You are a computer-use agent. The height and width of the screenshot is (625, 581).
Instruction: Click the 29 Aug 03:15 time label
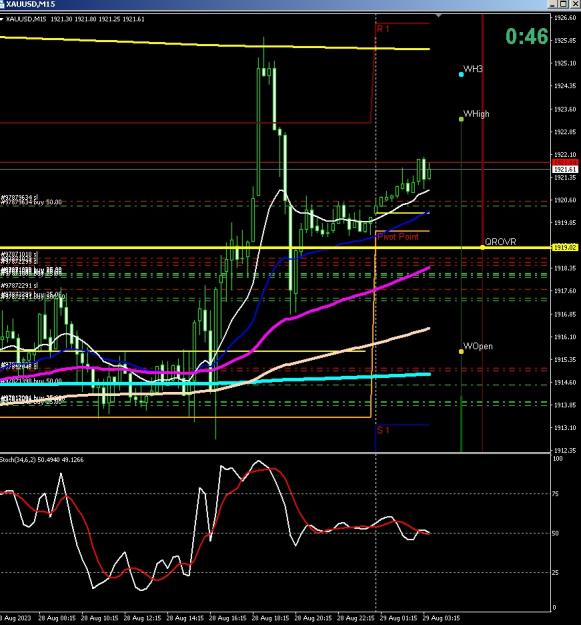pos(441,618)
